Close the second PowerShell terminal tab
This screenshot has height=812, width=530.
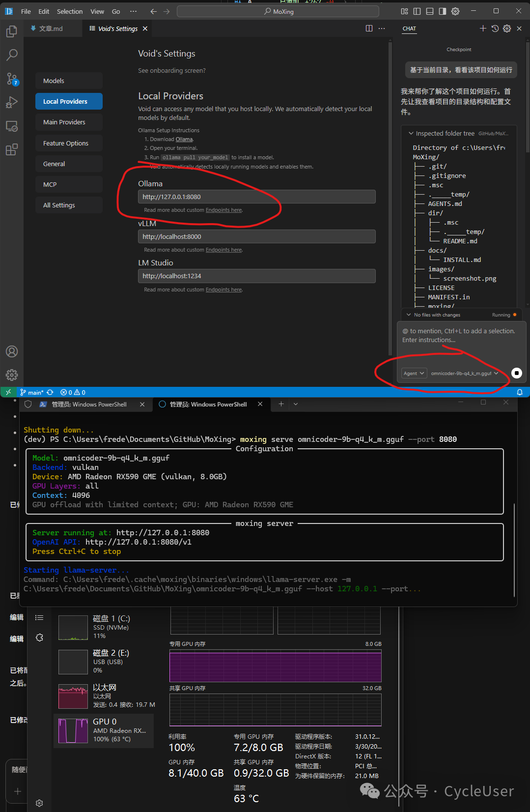click(260, 404)
